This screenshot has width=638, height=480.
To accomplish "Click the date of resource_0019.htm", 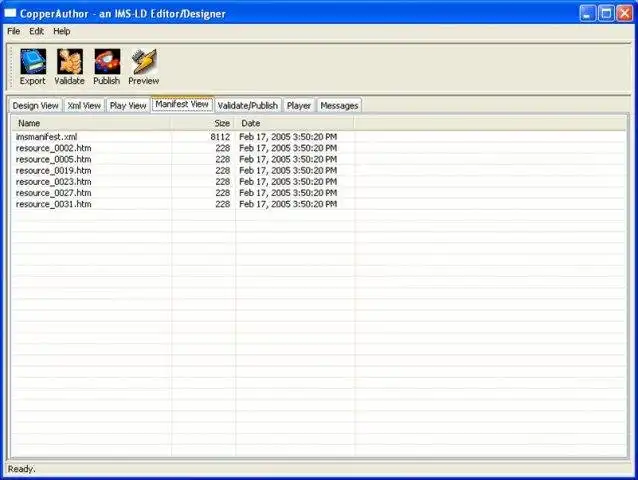I will [288, 170].
